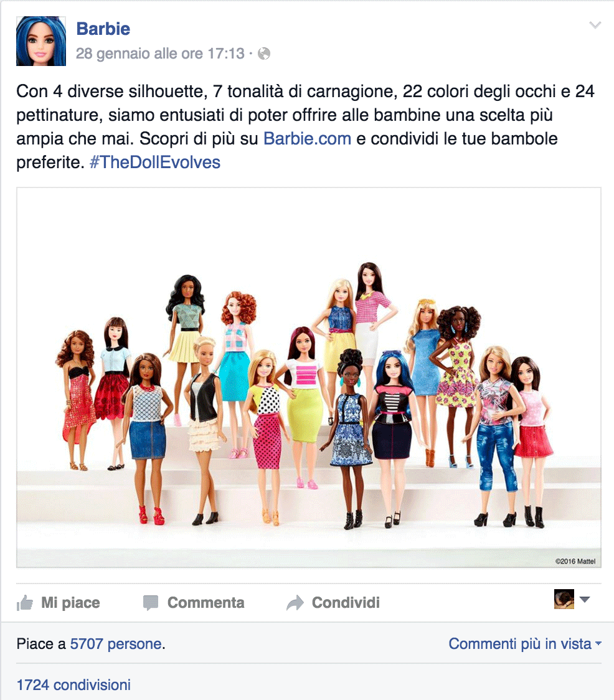Click the #TheDollEvolves hashtag
Image resolution: width=614 pixels, height=700 pixels.
(x=155, y=162)
